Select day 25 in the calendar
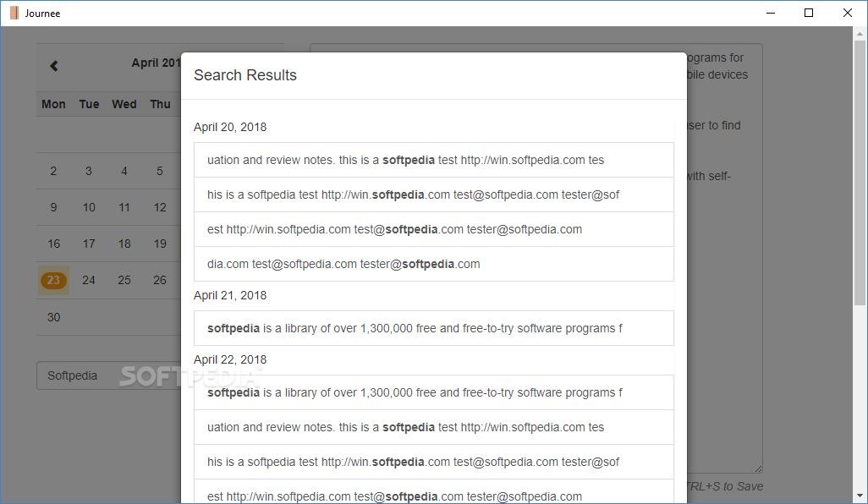 pos(124,280)
